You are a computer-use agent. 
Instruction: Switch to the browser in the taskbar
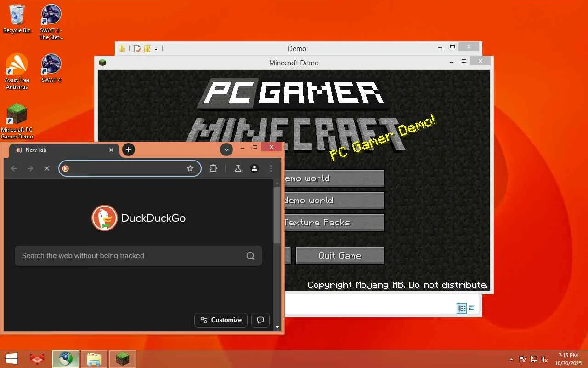pos(66,359)
